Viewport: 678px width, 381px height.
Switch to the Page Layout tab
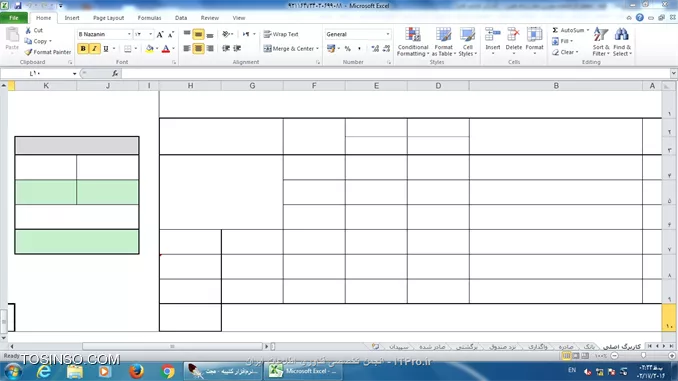pos(109,18)
